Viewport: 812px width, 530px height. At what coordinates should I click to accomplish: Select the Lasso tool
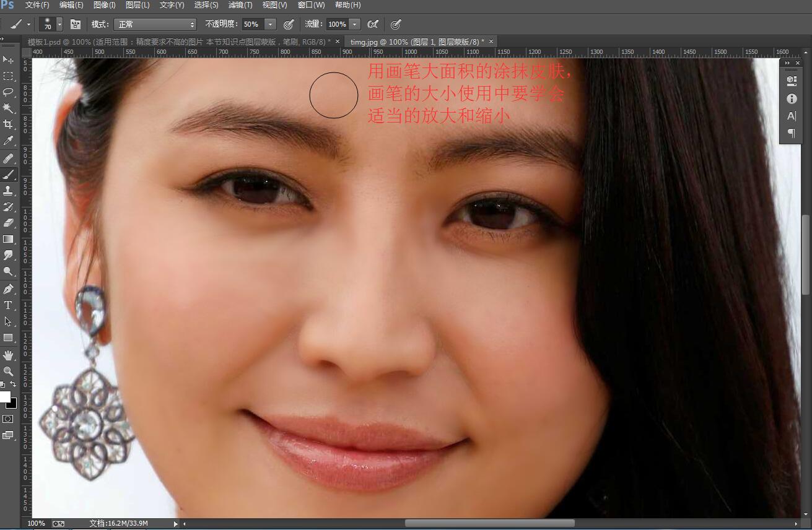click(8, 92)
